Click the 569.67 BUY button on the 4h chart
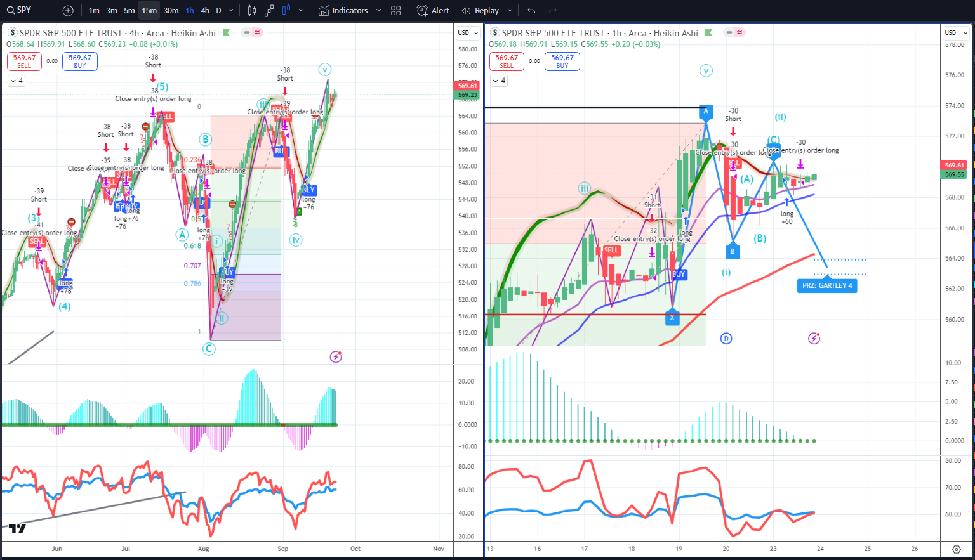The width and height of the screenshot is (975, 560). pyautogui.click(x=80, y=61)
